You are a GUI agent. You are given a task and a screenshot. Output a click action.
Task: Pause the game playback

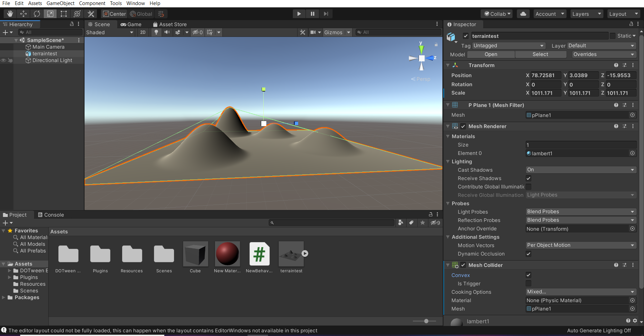(x=312, y=14)
